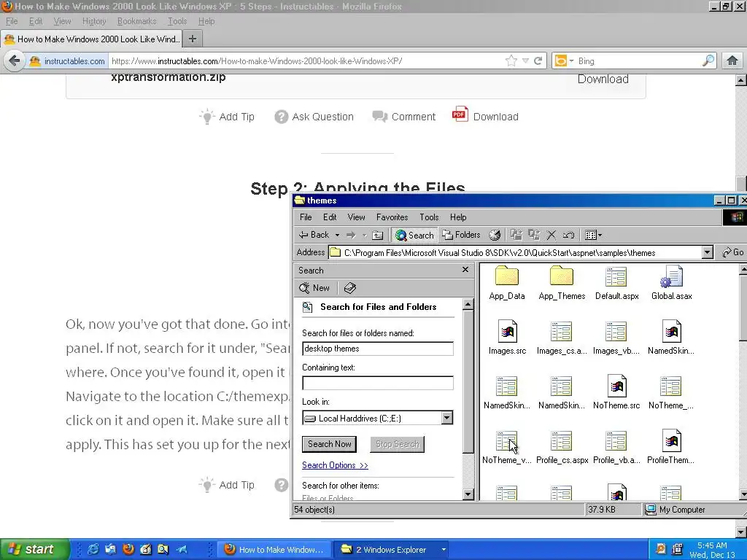The image size is (747, 560).
Task: Click the file list scrollbar down arrow in Explorer
Action: pos(742,494)
